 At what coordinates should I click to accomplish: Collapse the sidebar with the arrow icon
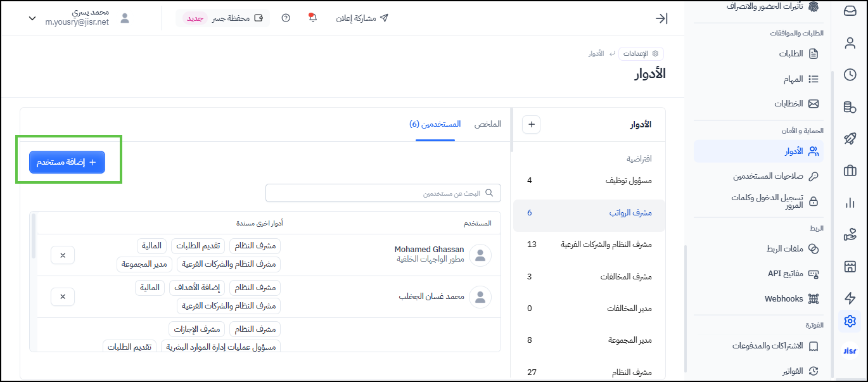coord(661,18)
